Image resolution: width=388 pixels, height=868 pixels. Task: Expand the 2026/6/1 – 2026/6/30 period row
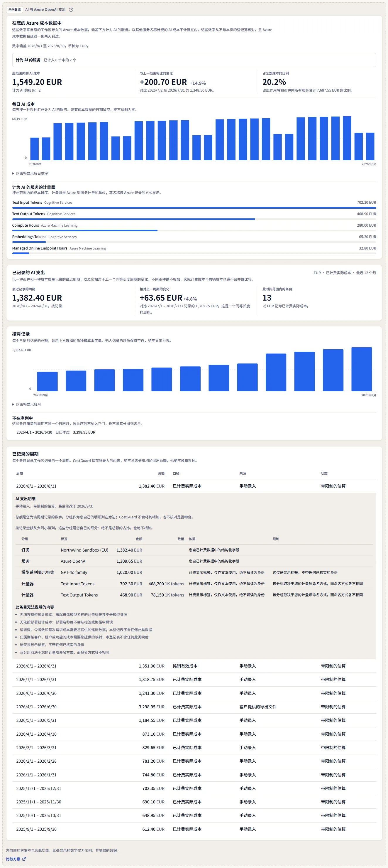[194, 693]
